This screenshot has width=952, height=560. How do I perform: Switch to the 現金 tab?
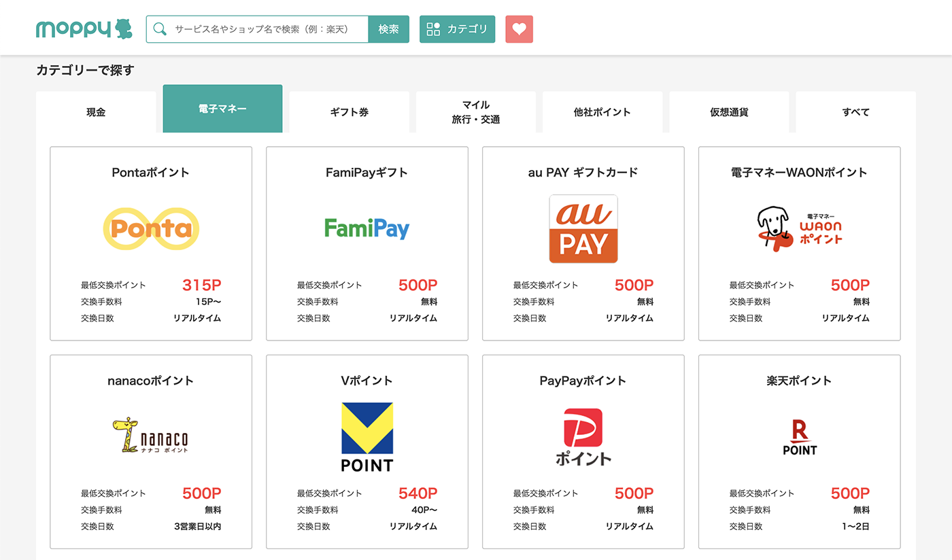pyautogui.click(x=96, y=112)
